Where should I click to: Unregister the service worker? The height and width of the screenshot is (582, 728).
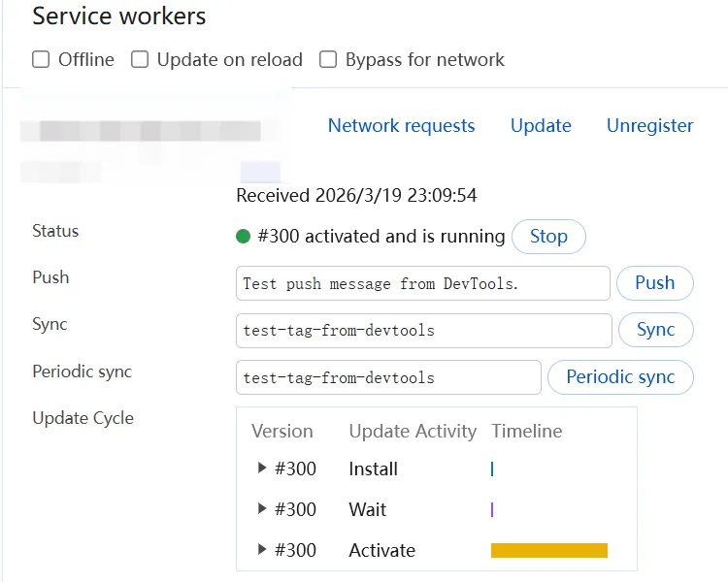pyautogui.click(x=649, y=126)
